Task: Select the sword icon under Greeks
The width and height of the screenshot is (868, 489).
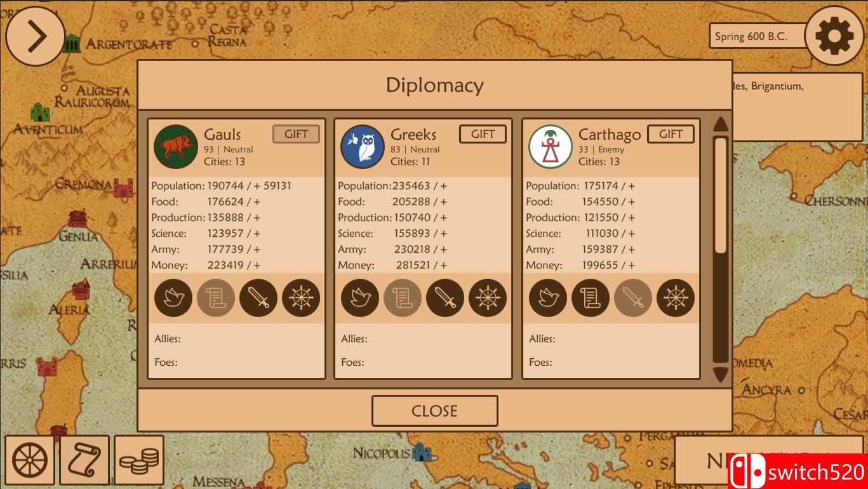Action: click(x=445, y=298)
